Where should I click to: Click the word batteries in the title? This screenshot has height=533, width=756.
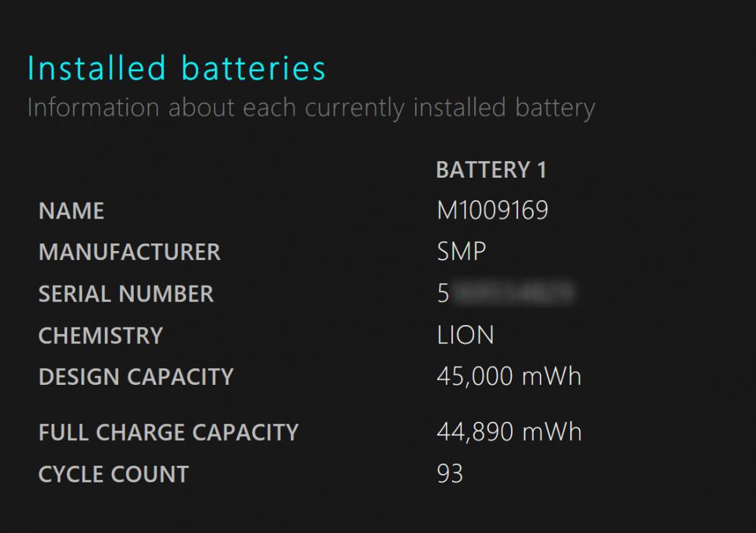(x=253, y=68)
